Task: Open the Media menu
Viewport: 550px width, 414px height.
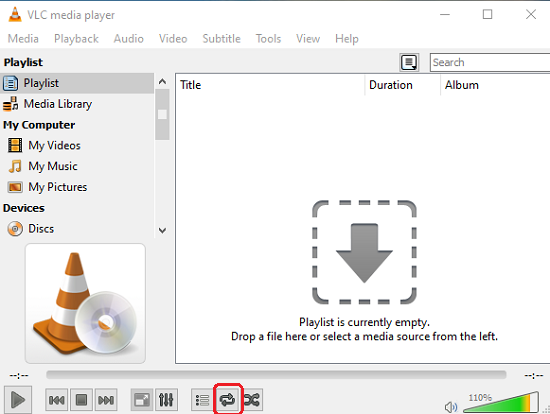Action: 23,39
